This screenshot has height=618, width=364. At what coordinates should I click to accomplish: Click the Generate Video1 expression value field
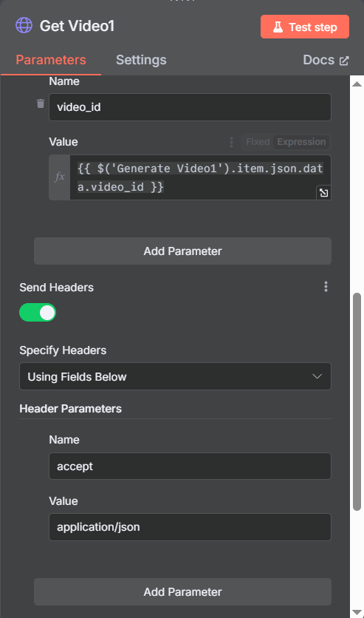point(200,177)
